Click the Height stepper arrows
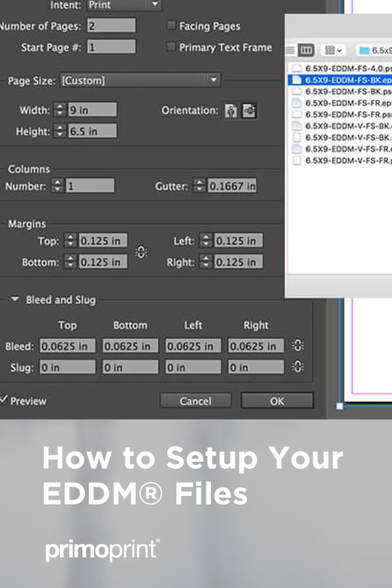 click(x=60, y=131)
